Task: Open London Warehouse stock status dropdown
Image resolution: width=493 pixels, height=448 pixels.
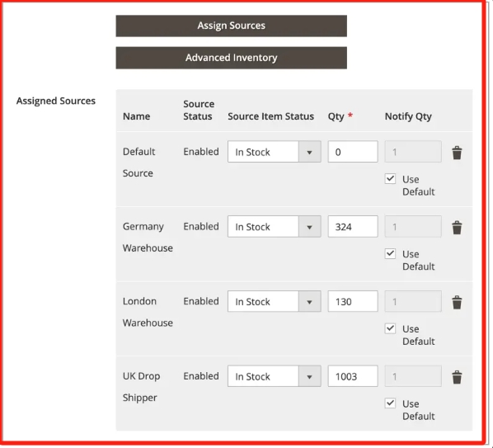Action: pos(275,301)
